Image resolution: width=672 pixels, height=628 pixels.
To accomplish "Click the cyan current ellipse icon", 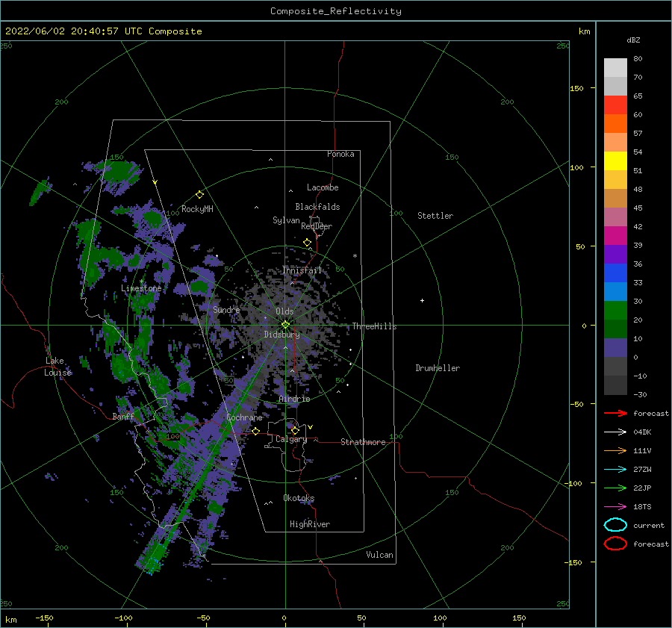I will pos(615,525).
